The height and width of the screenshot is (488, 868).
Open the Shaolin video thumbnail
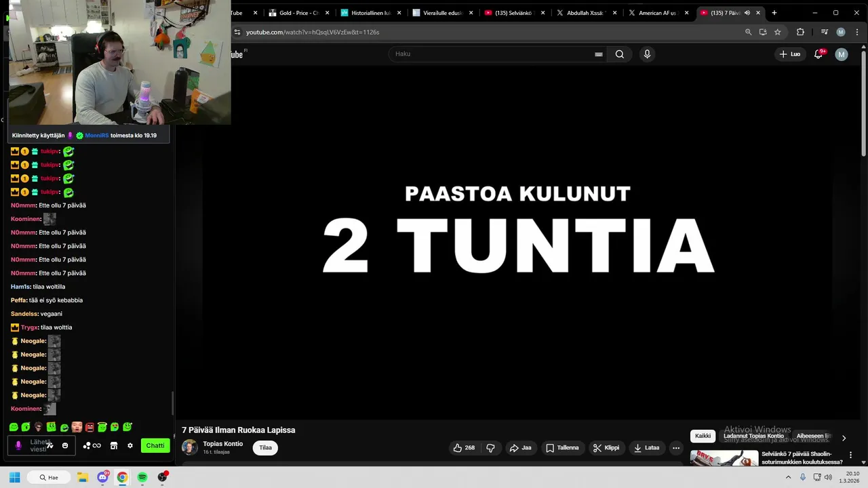[724, 458]
